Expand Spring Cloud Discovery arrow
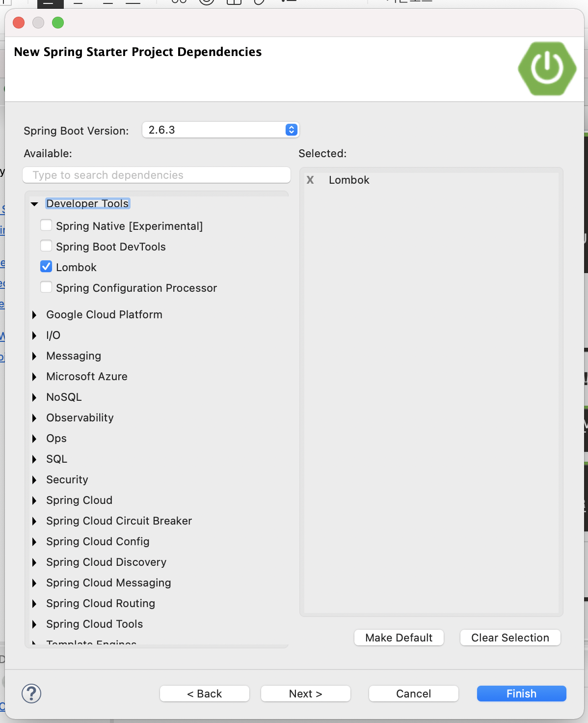 point(34,562)
